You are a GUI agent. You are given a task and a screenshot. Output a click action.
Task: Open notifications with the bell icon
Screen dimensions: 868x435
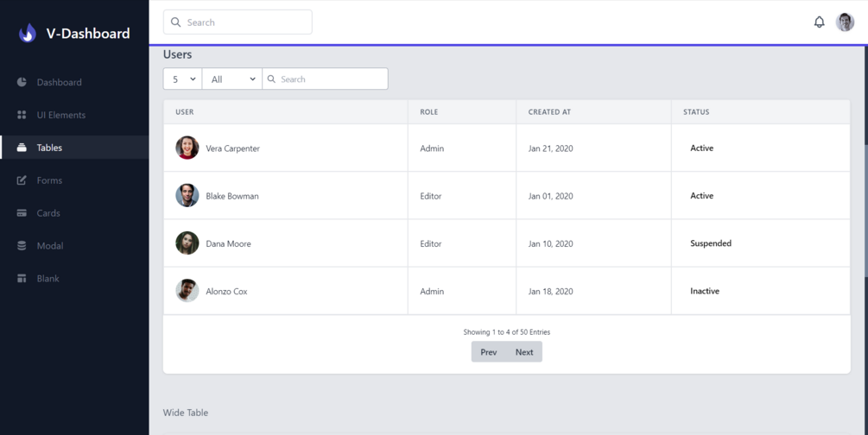click(x=819, y=22)
